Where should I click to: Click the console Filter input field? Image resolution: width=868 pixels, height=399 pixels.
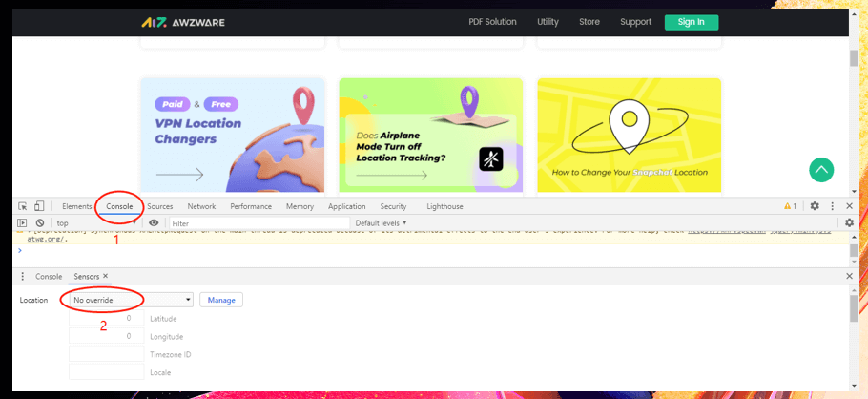pyautogui.click(x=258, y=222)
